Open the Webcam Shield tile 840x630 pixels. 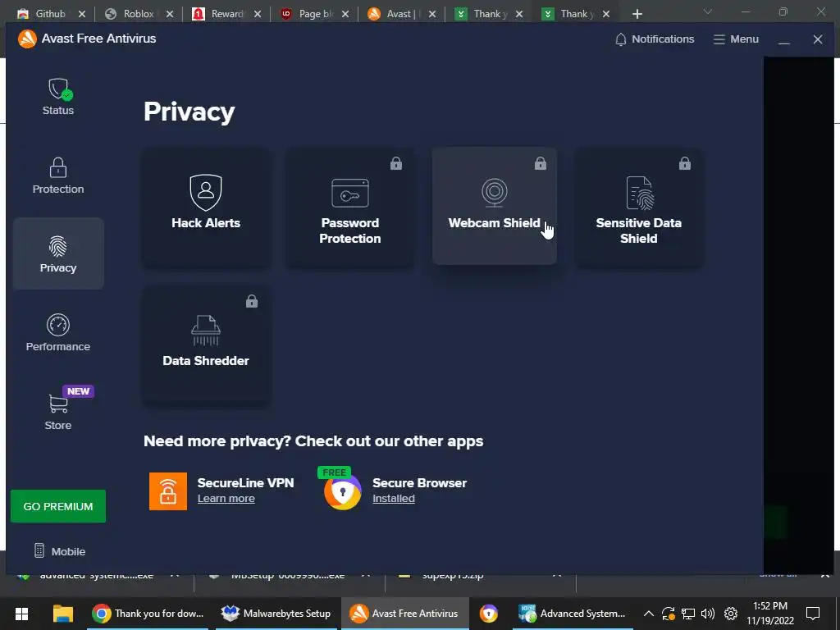[x=494, y=206]
